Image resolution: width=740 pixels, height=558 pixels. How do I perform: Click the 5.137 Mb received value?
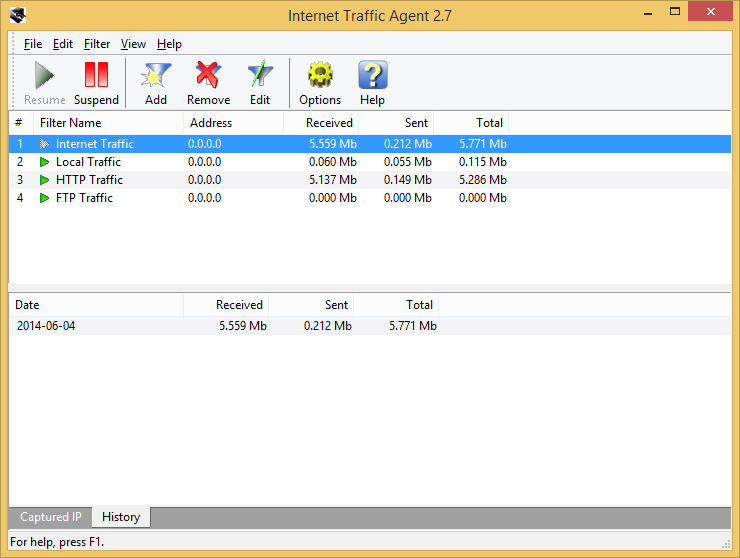(333, 180)
